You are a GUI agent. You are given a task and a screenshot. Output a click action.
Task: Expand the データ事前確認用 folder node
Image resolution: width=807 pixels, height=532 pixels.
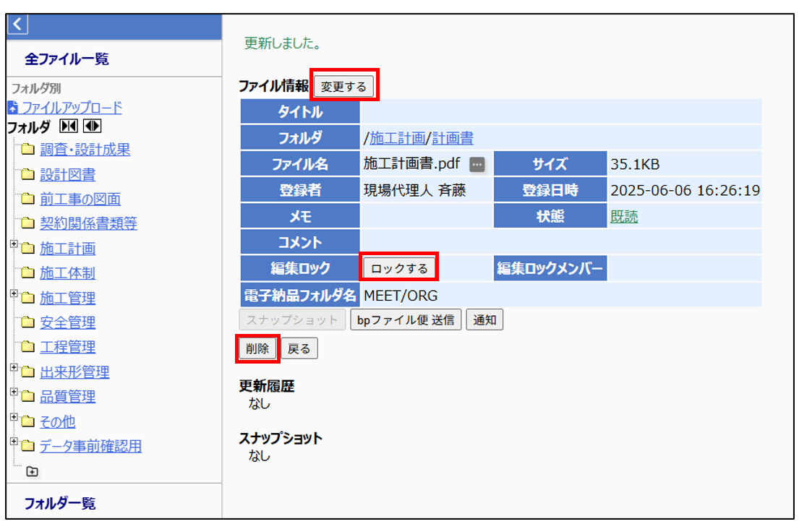coord(14,442)
